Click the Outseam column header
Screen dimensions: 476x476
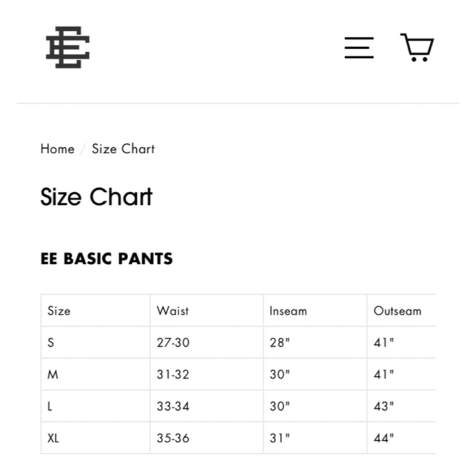(398, 311)
